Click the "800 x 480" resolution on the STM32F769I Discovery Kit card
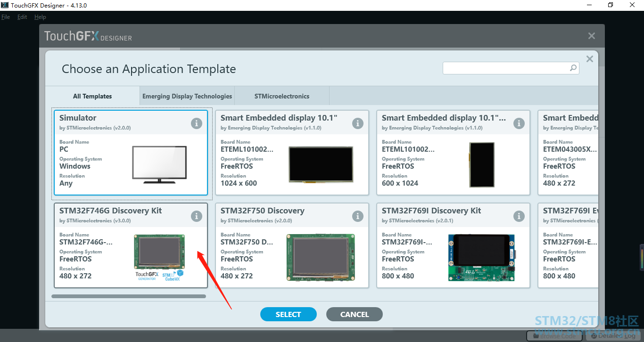 [398, 276]
